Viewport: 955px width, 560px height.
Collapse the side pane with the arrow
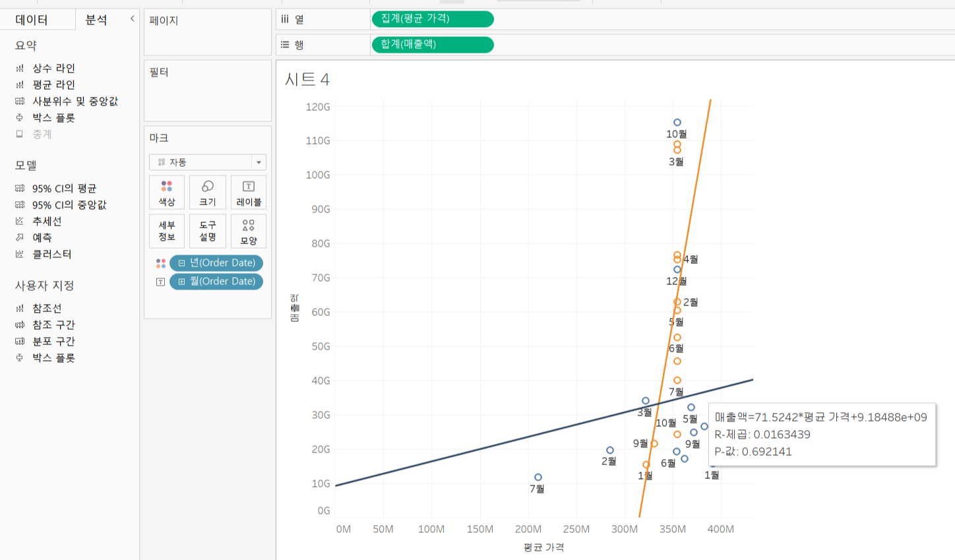pyautogui.click(x=132, y=18)
